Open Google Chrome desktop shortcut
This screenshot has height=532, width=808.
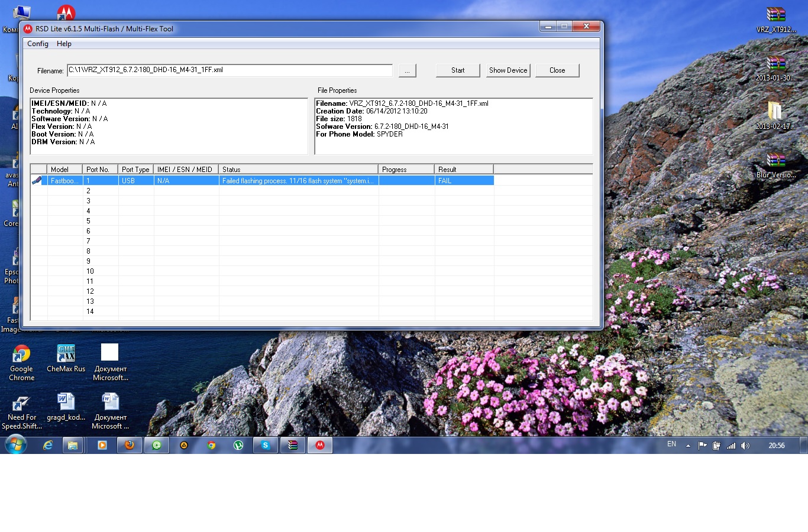coord(21,362)
